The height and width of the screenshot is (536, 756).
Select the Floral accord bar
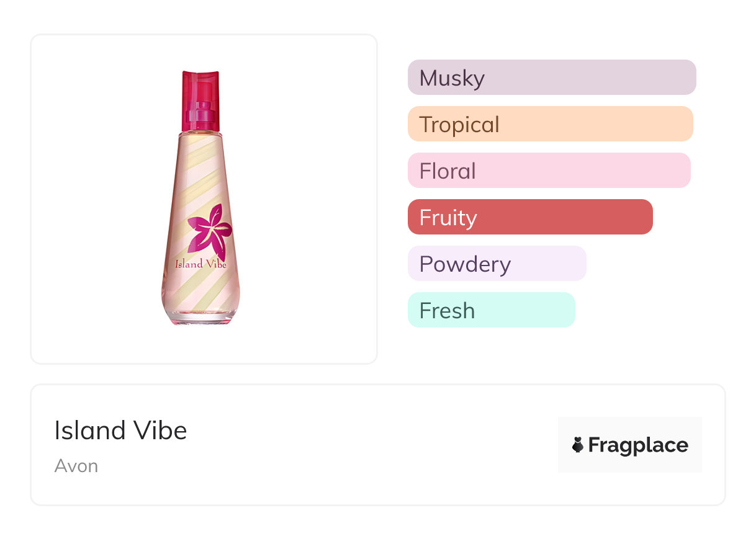point(549,171)
